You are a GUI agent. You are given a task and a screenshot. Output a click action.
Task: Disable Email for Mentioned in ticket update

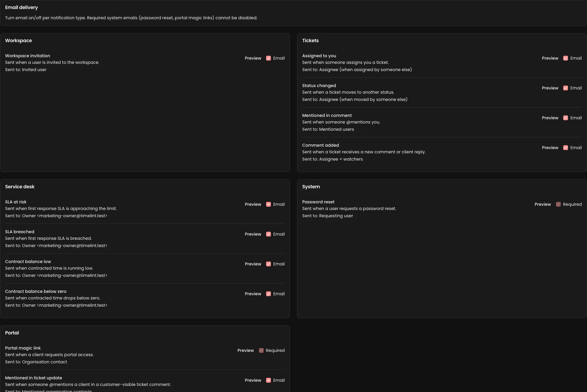[x=268, y=380]
